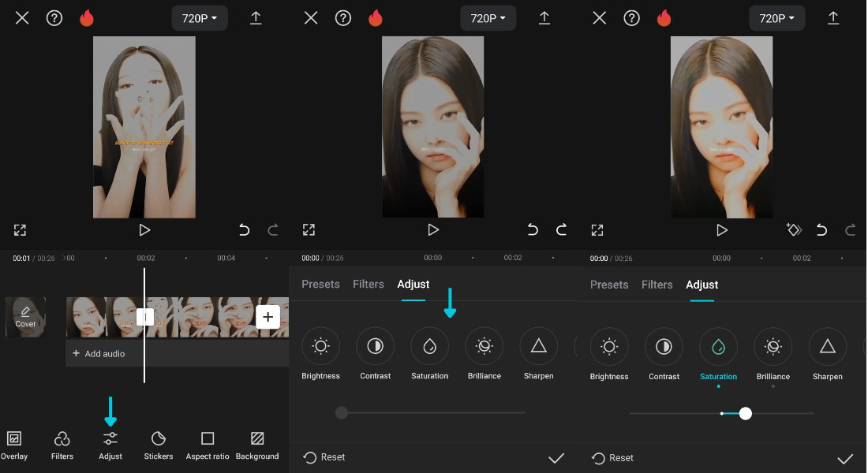The height and width of the screenshot is (473, 868).
Task: Redo action in the left panel
Action: [273, 229]
